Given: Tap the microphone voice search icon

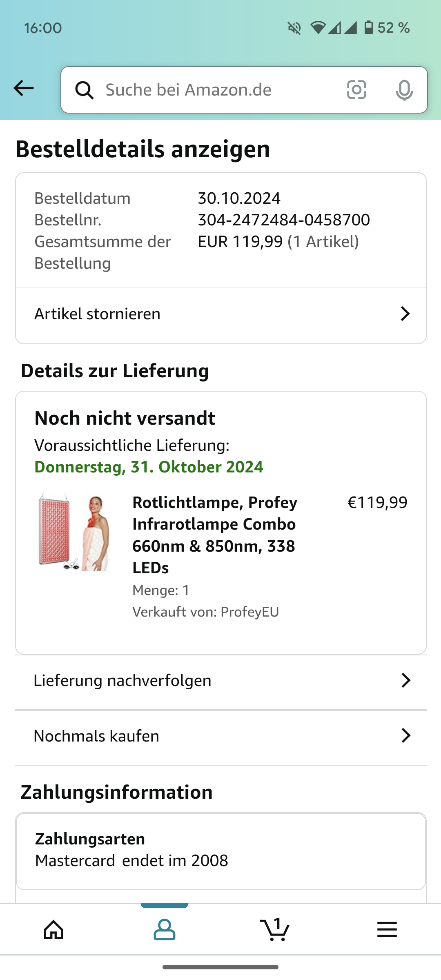Looking at the screenshot, I should click(x=404, y=90).
